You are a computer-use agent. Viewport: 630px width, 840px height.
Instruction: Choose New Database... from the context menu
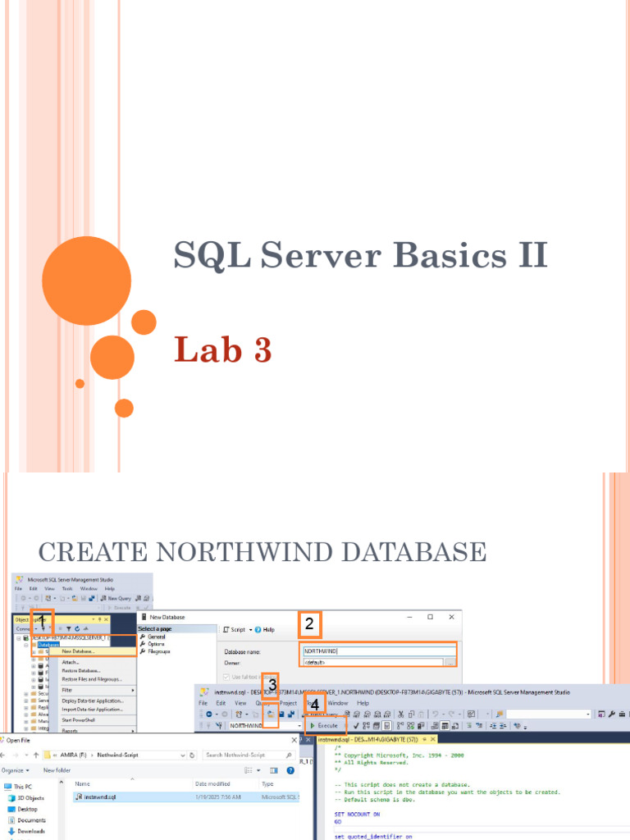(92, 651)
